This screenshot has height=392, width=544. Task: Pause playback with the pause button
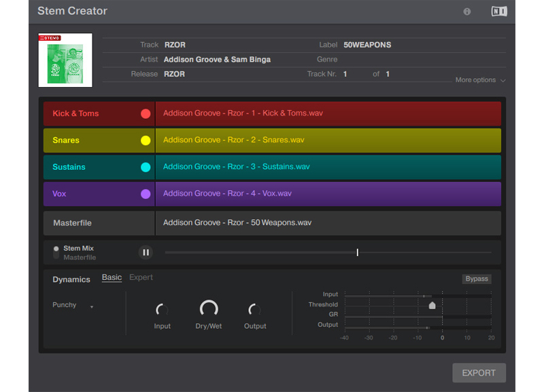tap(146, 253)
